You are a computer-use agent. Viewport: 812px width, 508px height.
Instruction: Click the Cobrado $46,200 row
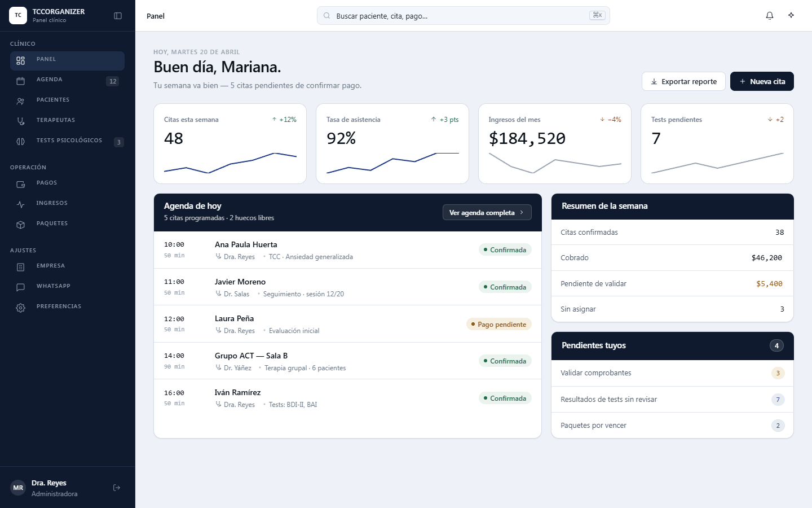click(672, 258)
